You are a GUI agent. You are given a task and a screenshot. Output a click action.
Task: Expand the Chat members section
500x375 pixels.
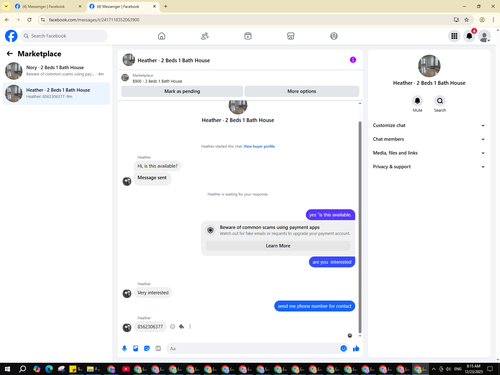pyautogui.click(x=429, y=139)
